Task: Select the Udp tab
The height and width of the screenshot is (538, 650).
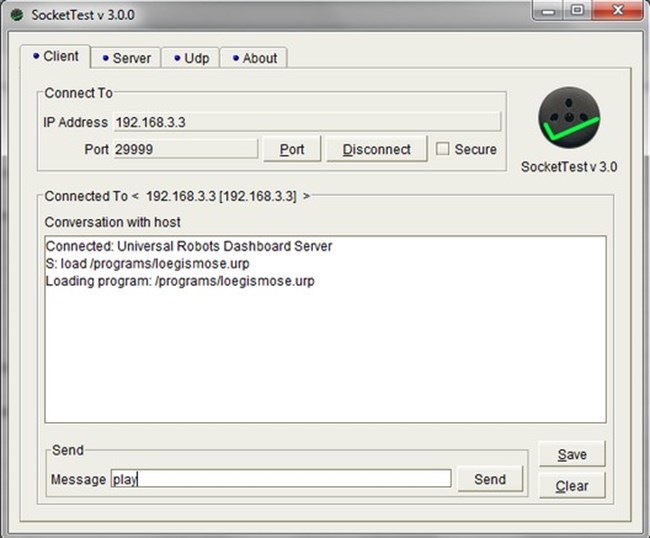Action: click(x=190, y=58)
